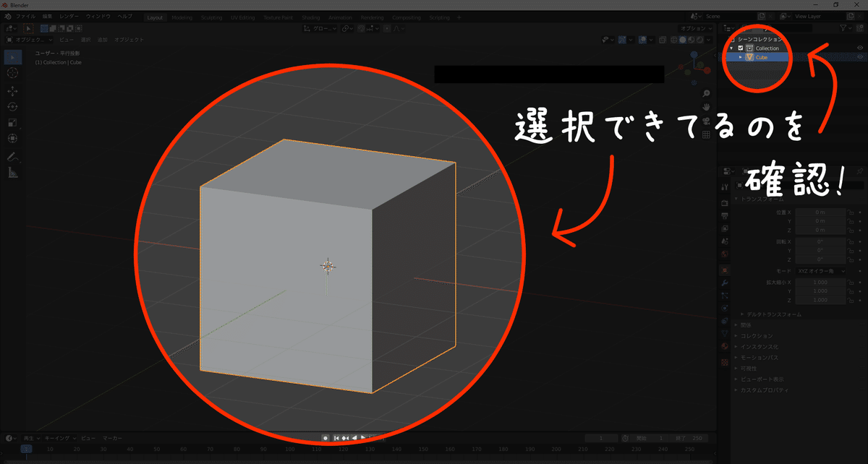Enable snapping with the magnet icon
The image size is (868, 464).
pyautogui.click(x=360, y=28)
